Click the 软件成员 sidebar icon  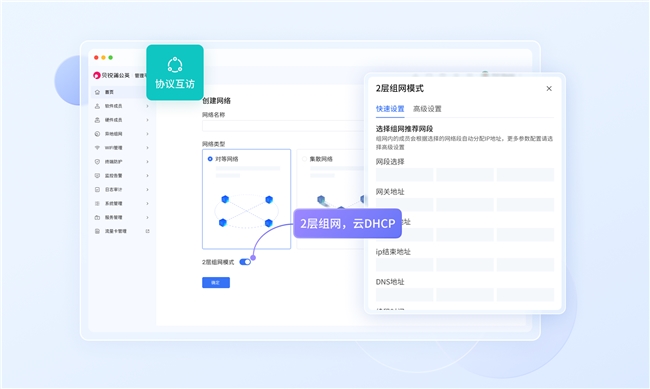pyautogui.click(x=97, y=106)
